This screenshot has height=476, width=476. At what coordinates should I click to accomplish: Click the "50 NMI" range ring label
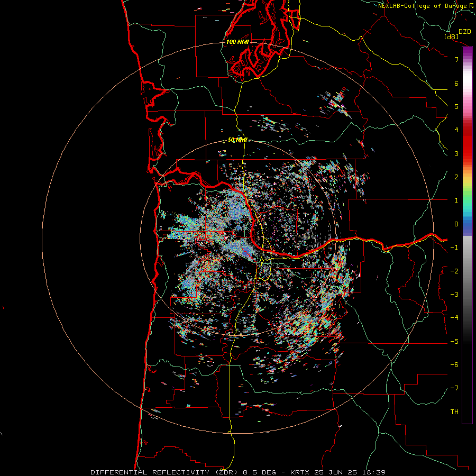pyautogui.click(x=237, y=140)
